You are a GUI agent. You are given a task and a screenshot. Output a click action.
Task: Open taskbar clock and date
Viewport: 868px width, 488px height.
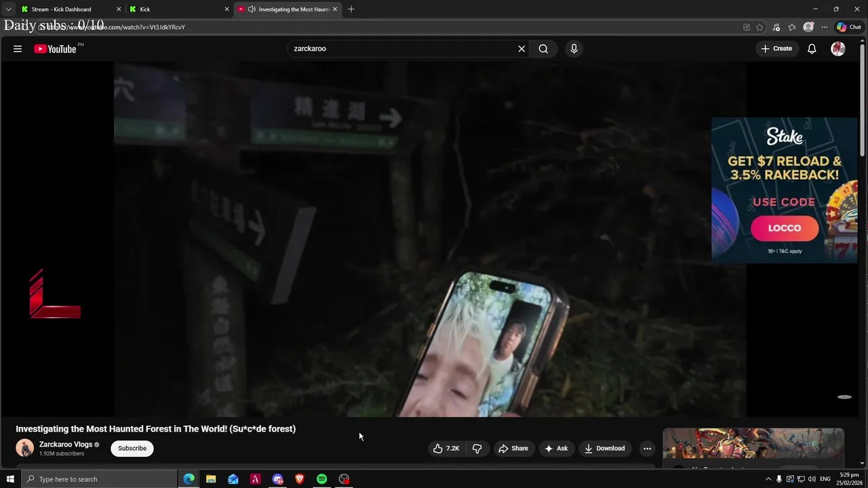point(848,479)
